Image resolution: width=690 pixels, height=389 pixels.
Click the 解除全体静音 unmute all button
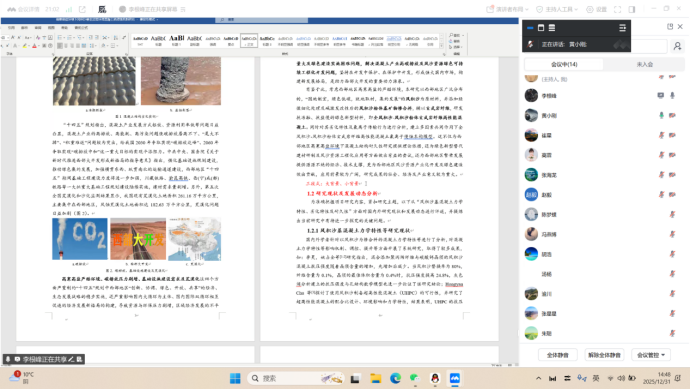pos(604,355)
